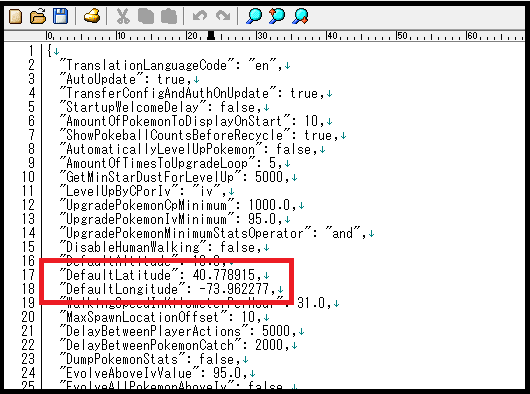Image resolution: width=530 pixels, height=394 pixels.
Task: Click the paste icon in the toolbar
Action: [169, 16]
